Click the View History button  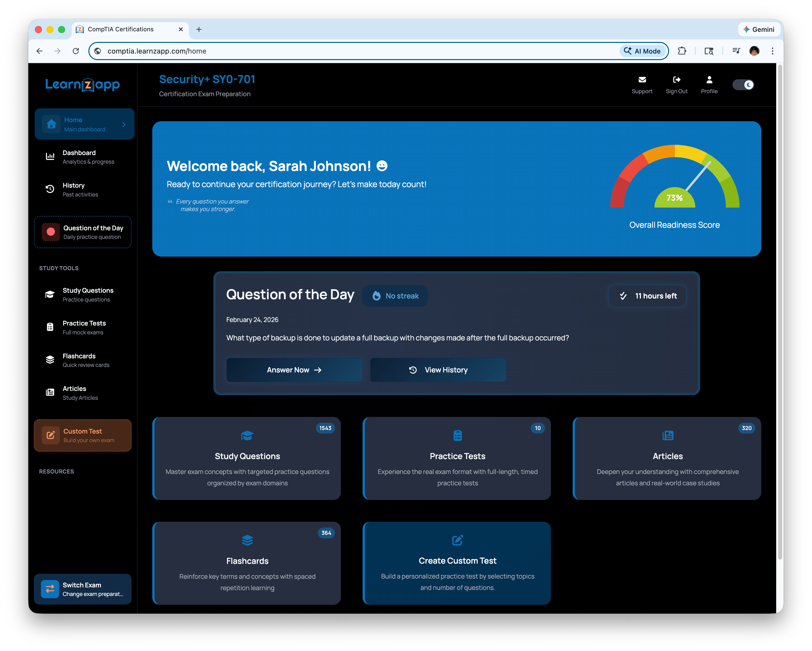click(438, 370)
